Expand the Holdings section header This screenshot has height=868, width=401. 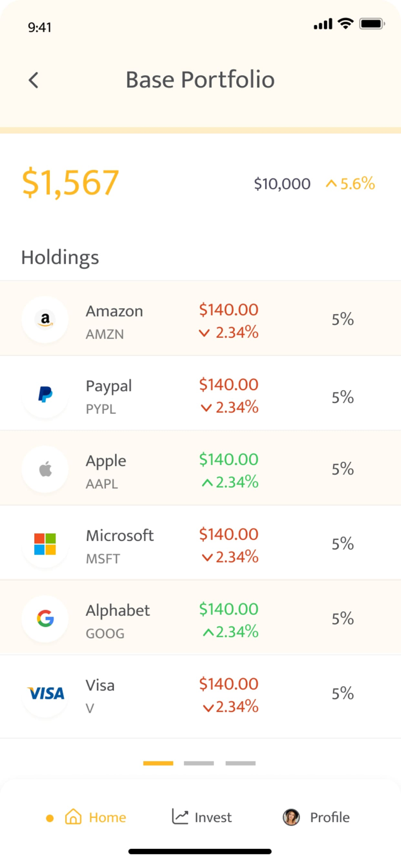(x=60, y=258)
